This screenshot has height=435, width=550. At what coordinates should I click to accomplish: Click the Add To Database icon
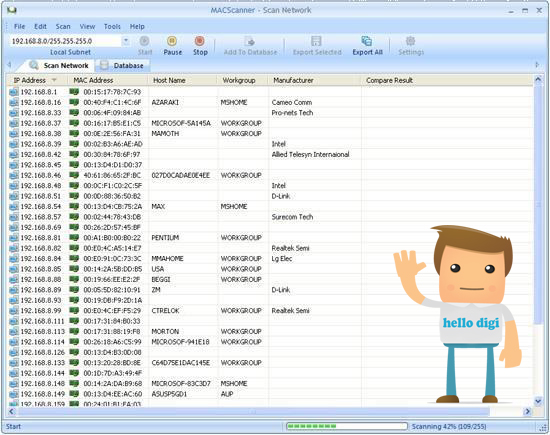pyautogui.click(x=250, y=41)
